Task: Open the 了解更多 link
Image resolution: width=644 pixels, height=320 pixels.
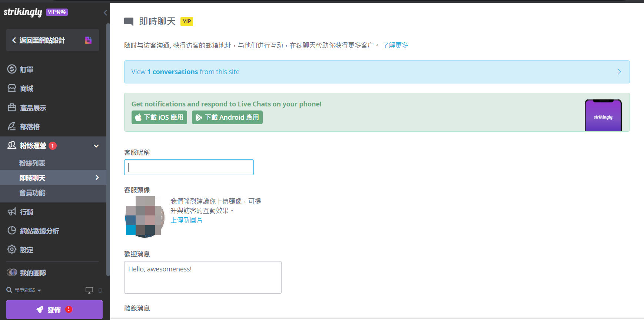Action: 395,45
